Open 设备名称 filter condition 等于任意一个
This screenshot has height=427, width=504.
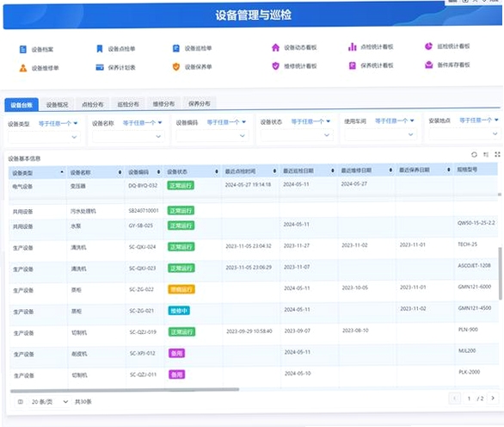[x=143, y=123]
